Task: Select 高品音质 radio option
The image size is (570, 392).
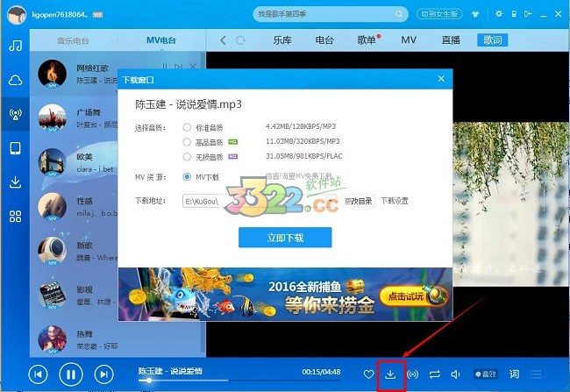Action: (187, 142)
